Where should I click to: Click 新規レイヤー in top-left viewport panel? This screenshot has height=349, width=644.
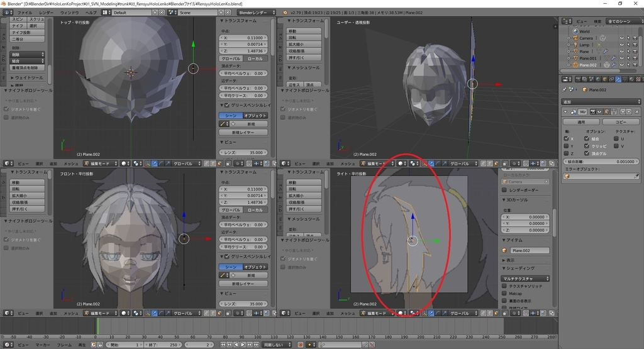[243, 132]
